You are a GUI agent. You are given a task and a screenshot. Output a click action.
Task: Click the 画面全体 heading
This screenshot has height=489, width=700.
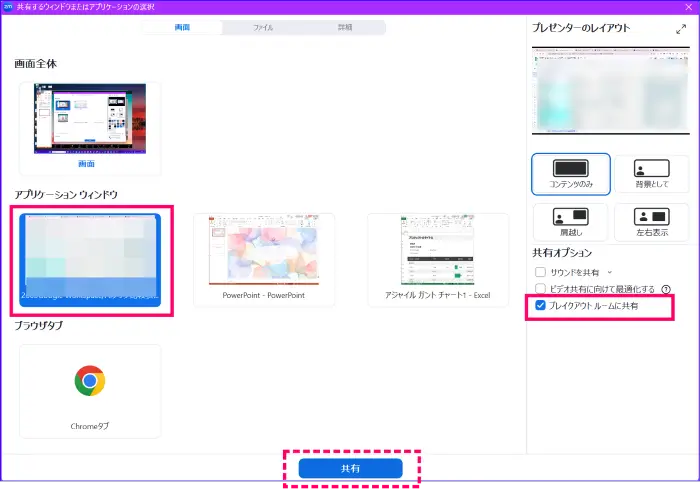click(x=36, y=64)
